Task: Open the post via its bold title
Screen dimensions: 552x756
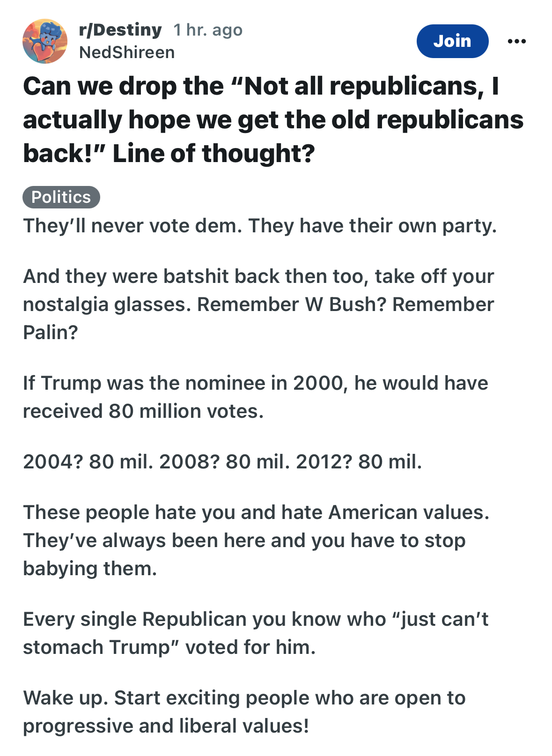Action: 273,120
